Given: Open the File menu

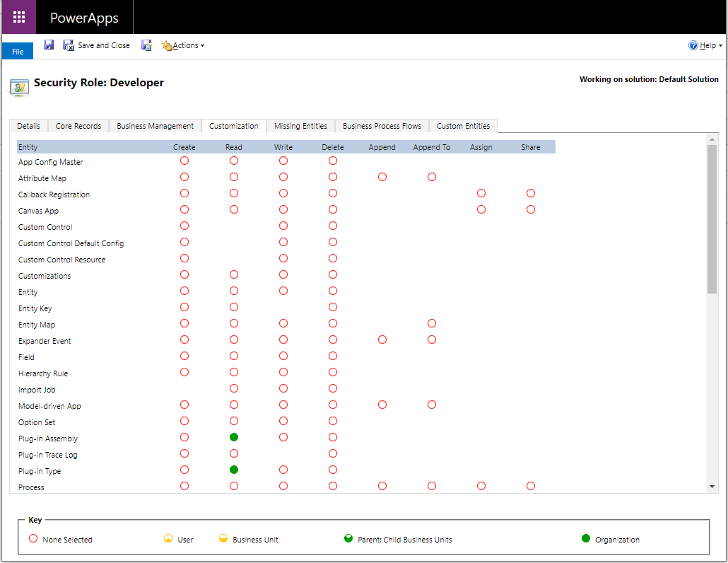Looking at the screenshot, I should click(18, 51).
